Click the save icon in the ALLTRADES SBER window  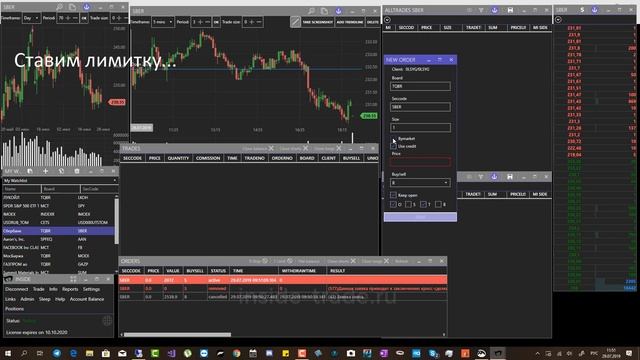point(510,10)
